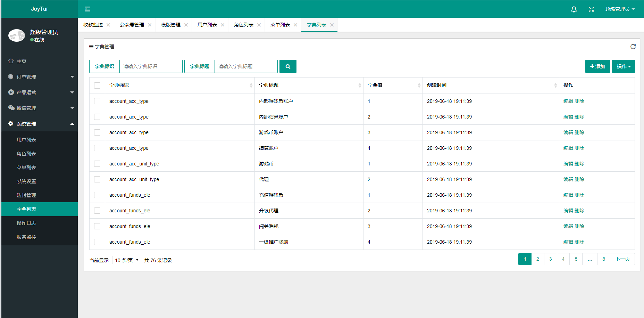Viewport: 644px width, 318px height.
Task: Toggle the sidebar collapse hamburger icon
Action: pos(87,9)
